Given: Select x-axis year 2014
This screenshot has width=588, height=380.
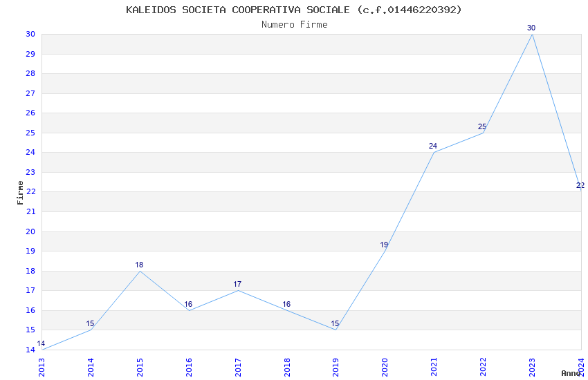Looking at the screenshot, I should tap(91, 368).
